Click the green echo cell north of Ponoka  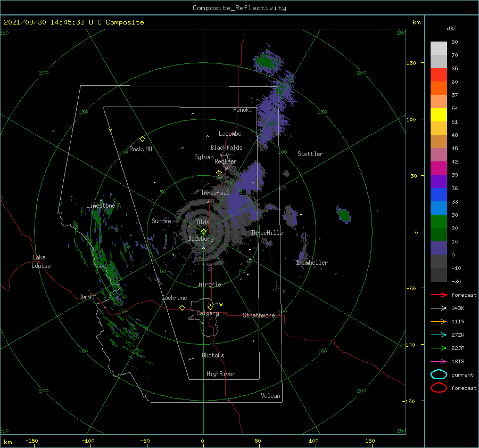(266, 61)
